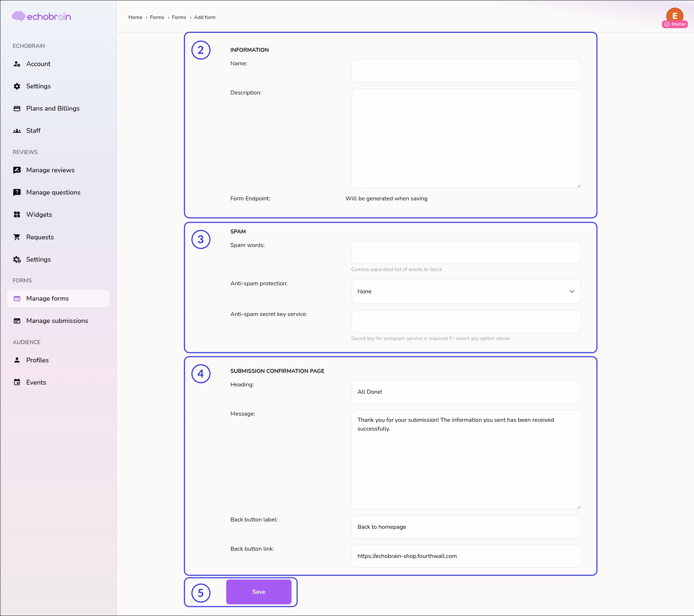Viewport: 694px width, 616px height.
Task: Focus the Anti-spam secret key service field
Action: (x=466, y=322)
